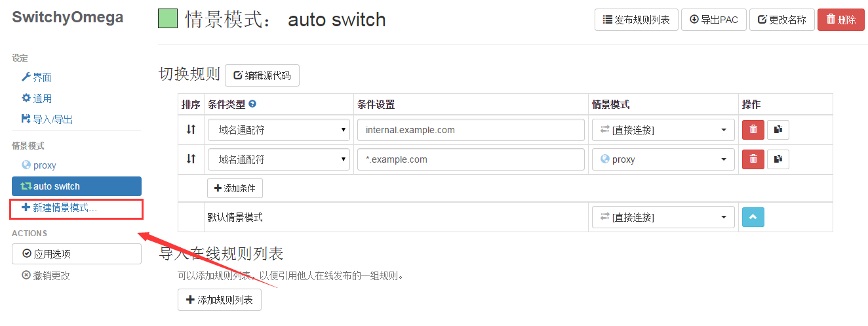The width and height of the screenshot is (868, 326).
Task: Select the auto switch profile in the sidebar
Action: (77, 186)
